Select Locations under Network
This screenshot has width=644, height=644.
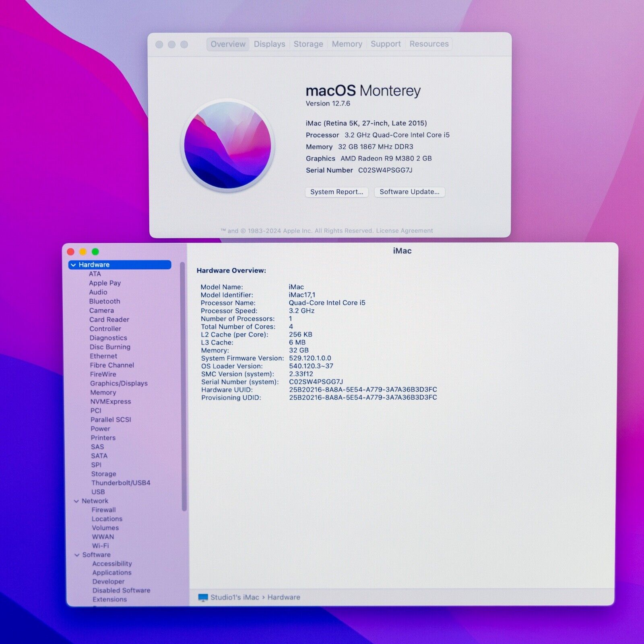pos(107,519)
